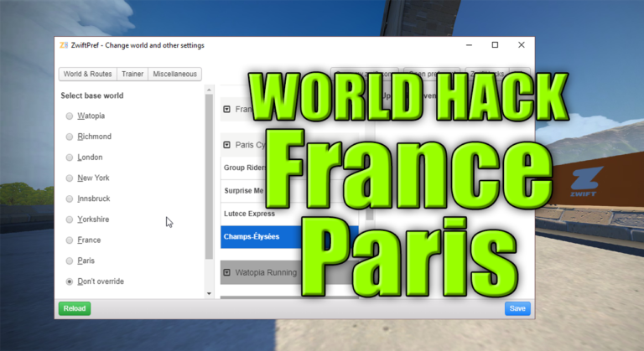Toggle the Watopia Running section expander
The image size is (644, 351).
pos(226,272)
